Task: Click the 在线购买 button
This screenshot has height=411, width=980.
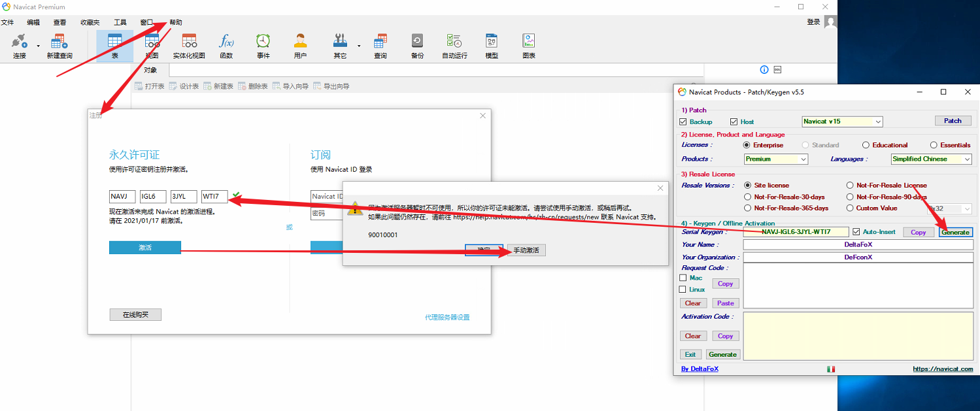Action: (135, 315)
